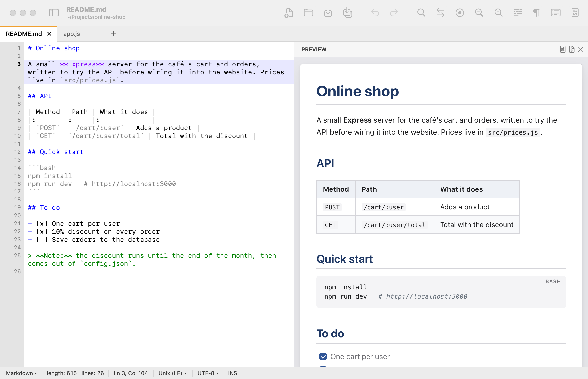This screenshot has height=379, width=588.
Task: Click the Ln 3, Col 104 status entry
Action: (131, 373)
